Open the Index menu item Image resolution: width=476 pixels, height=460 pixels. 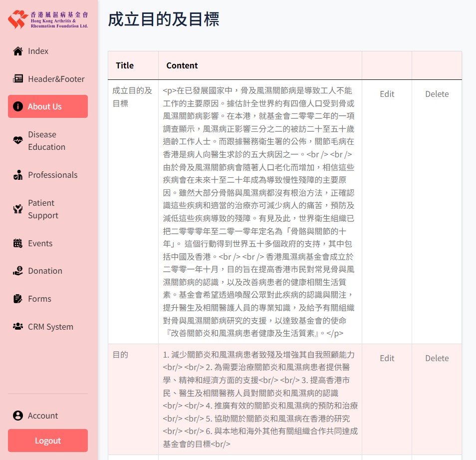(x=38, y=51)
